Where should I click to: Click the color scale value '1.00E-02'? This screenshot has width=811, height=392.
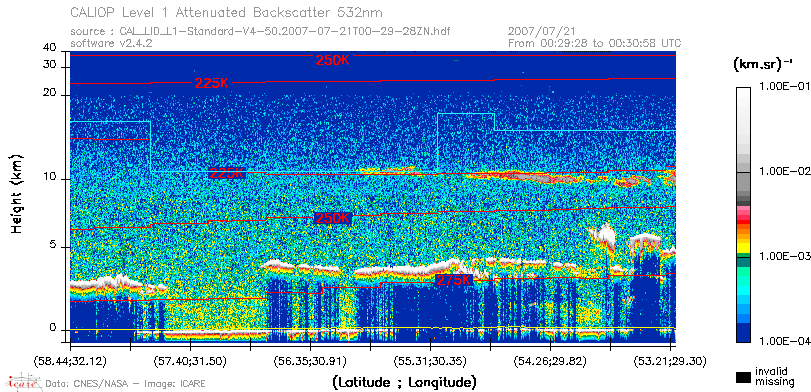(x=786, y=172)
